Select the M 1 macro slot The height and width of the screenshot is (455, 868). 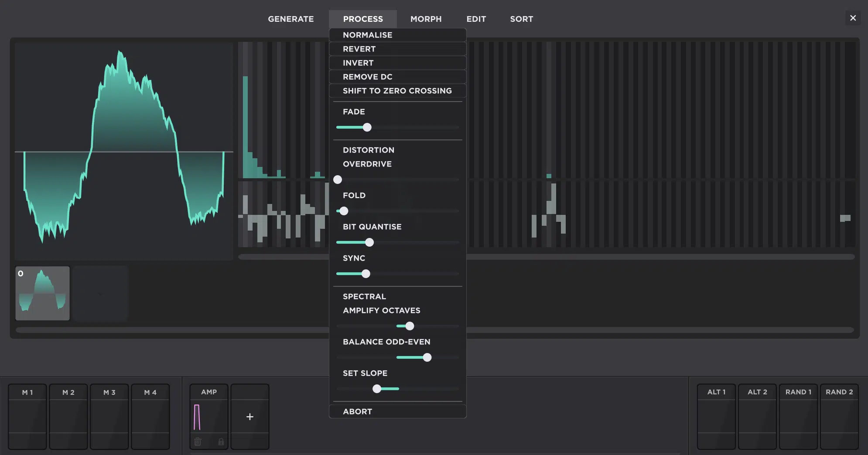pos(27,416)
